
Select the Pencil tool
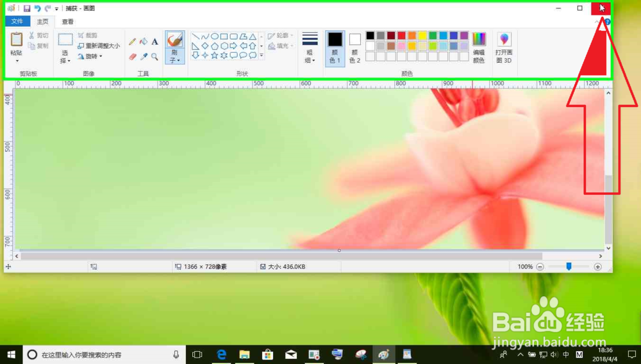pyautogui.click(x=133, y=42)
